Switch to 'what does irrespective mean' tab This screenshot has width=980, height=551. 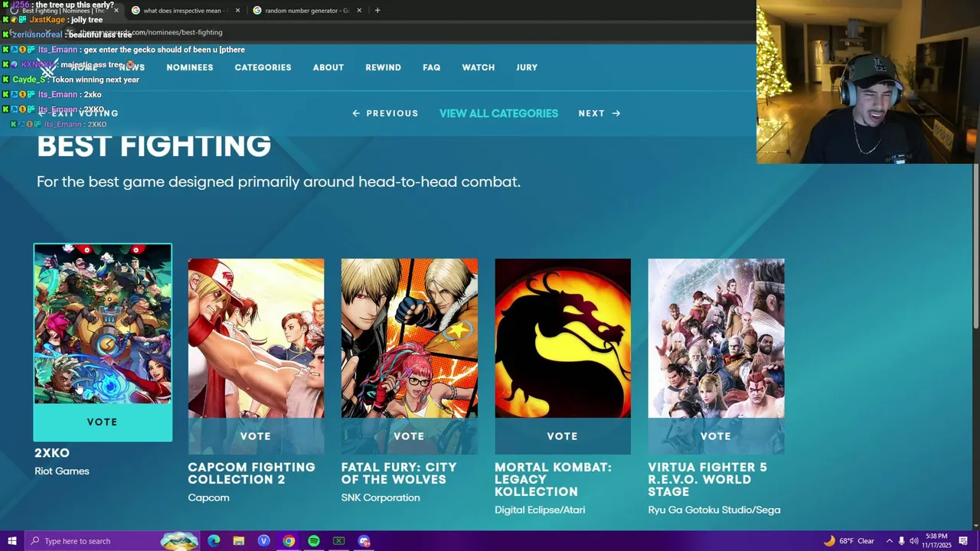[x=184, y=11]
